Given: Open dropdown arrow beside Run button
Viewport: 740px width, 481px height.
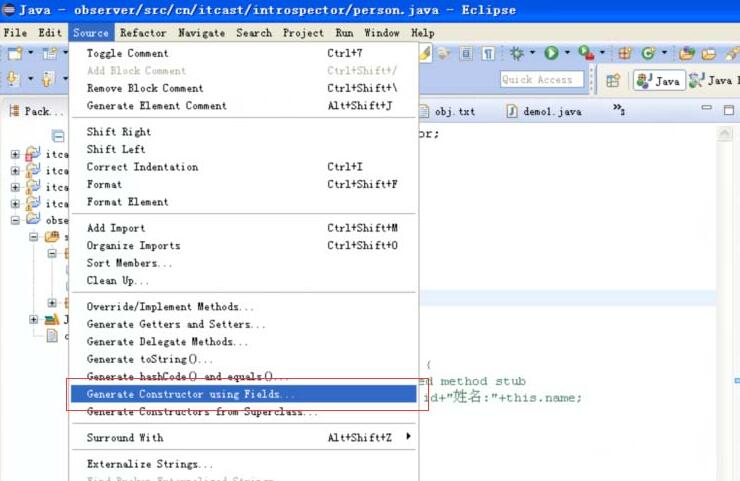Looking at the screenshot, I should (x=567, y=54).
